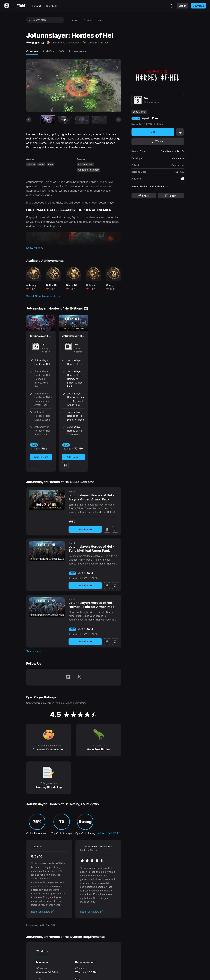Viewport: 210px width, 980px height.
Task: Open the Discord icon under Follow Us
Action: [68, 677]
